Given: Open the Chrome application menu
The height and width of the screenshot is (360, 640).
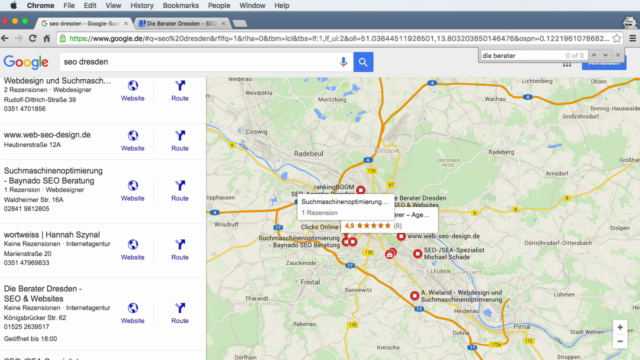Looking at the screenshot, I should click(x=40, y=5).
